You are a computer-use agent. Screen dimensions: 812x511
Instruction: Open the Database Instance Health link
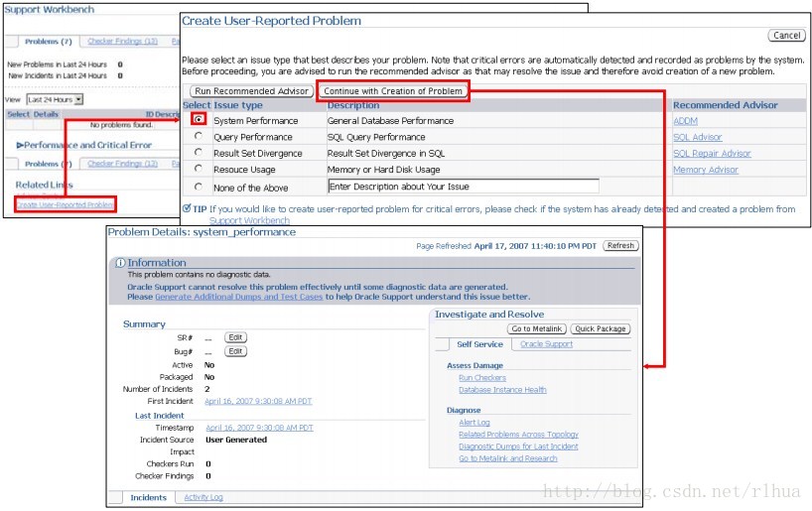pyautogui.click(x=502, y=390)
